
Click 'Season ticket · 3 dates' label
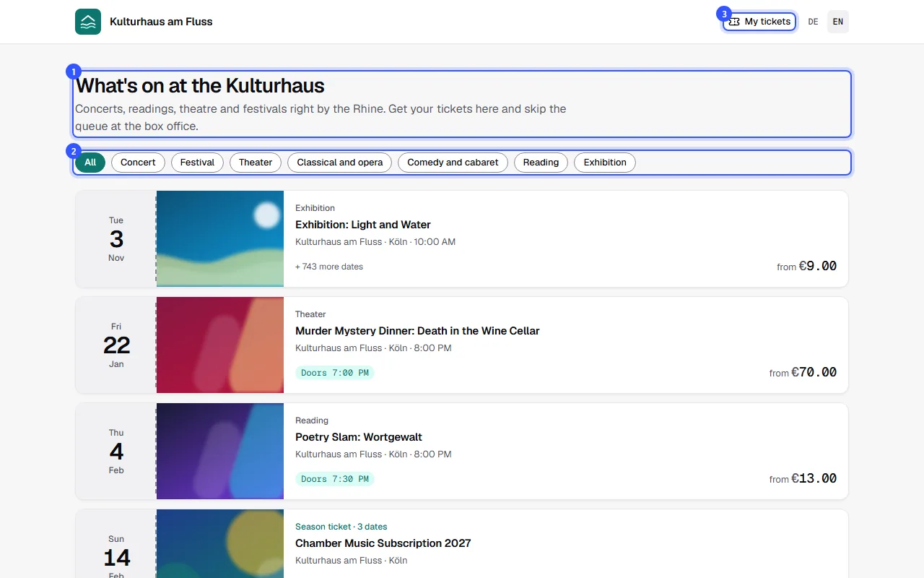(x=341, y=527)
